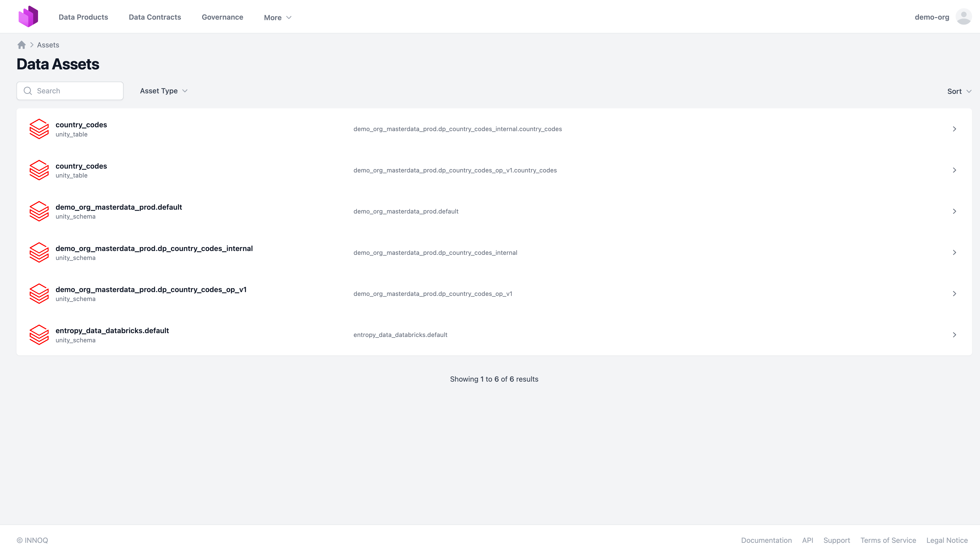Open the Documentation footer link
The width and height of the screenshot is (980, 551).
click(x=766, y=540)
